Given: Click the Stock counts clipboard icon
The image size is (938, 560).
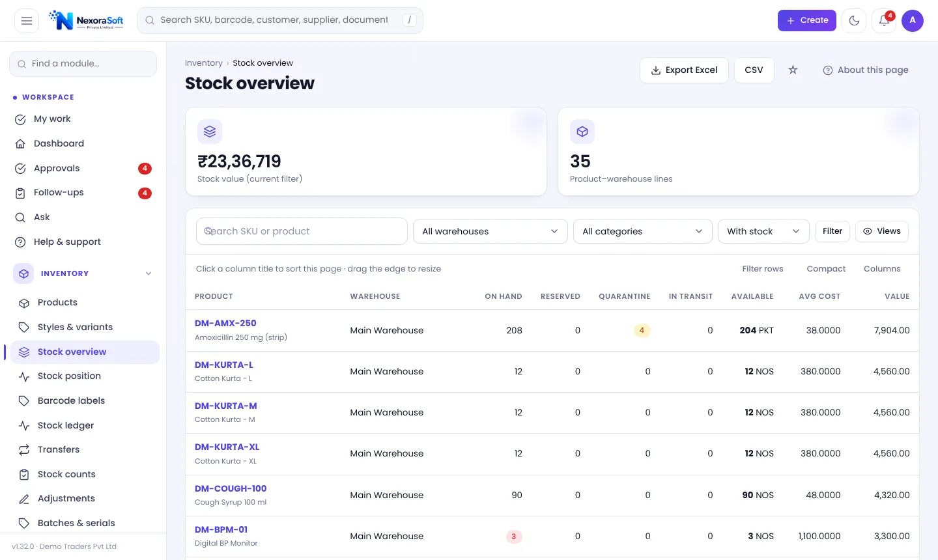Looking at the screenshot, I should point(24,475).
